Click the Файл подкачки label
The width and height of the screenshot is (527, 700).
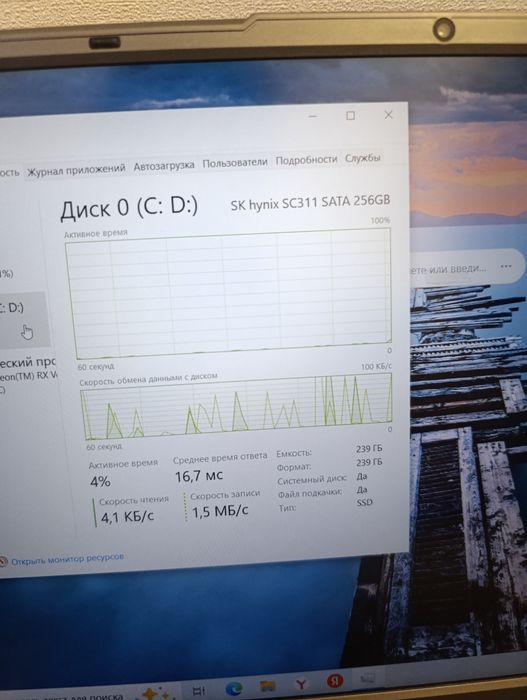pos(310,493)
